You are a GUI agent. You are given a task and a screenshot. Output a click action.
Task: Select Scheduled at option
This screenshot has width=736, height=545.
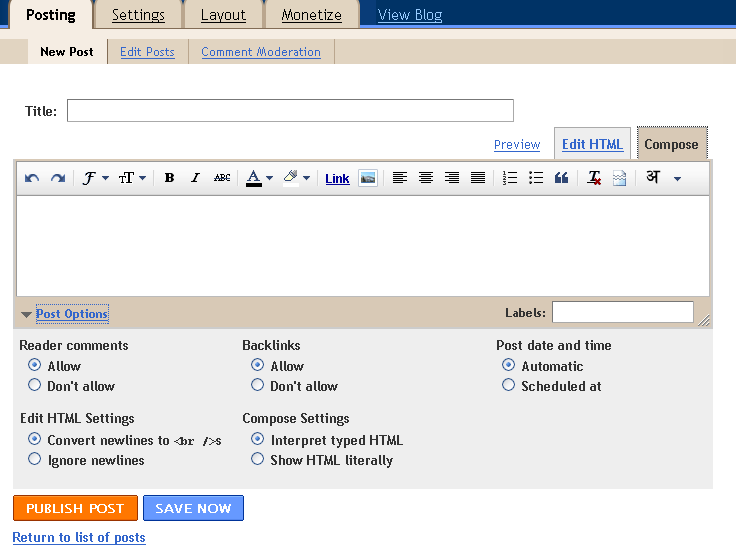(508, 385)
